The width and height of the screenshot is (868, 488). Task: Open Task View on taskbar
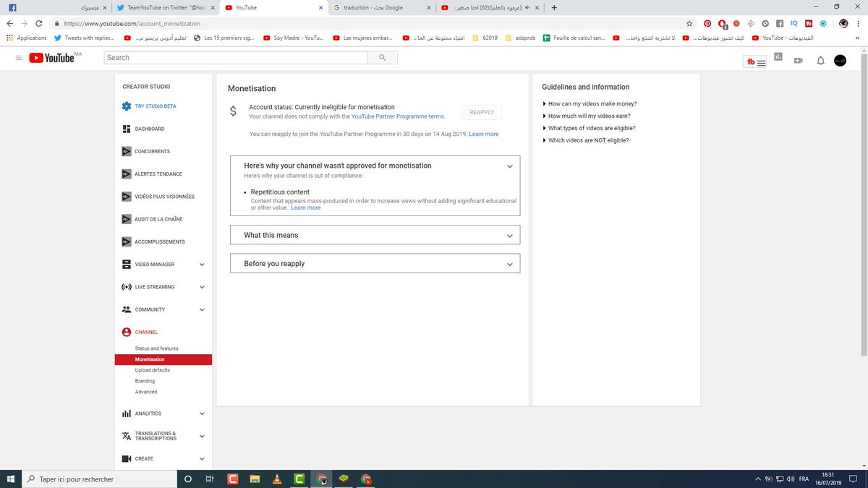click(x=210, y=479)
